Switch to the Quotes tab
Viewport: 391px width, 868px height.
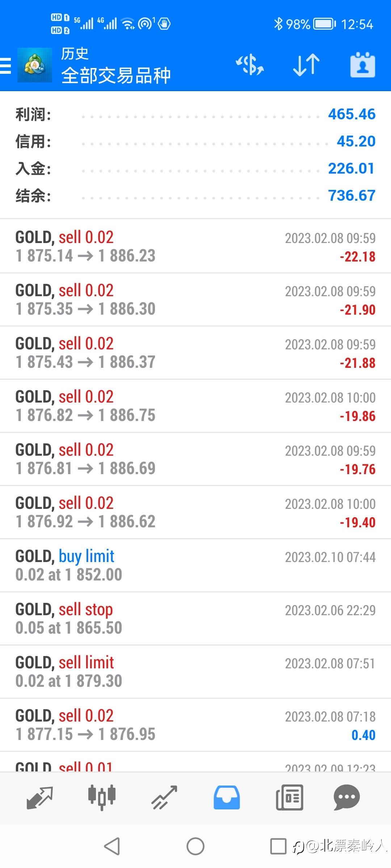40,797
